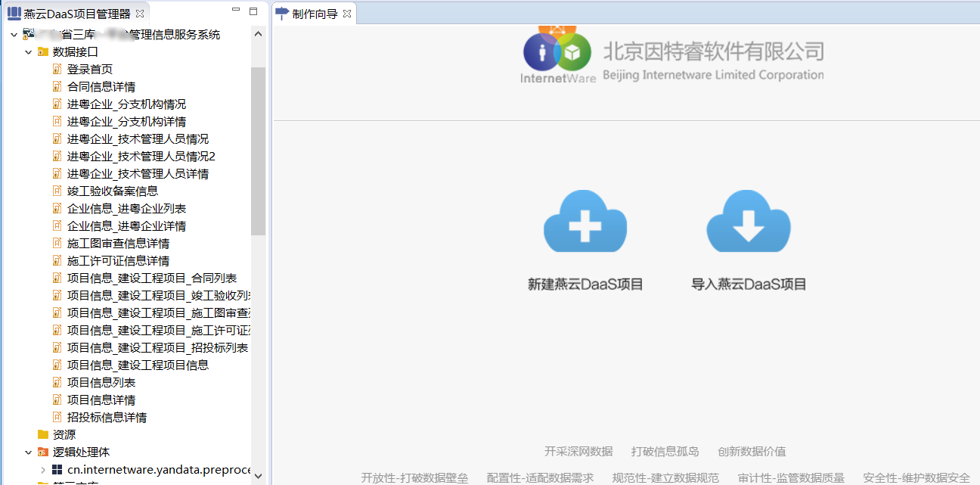Screen dimensions: 980x485
Task: Click the file icon beside 登录首页
Action: click(57, 69)
